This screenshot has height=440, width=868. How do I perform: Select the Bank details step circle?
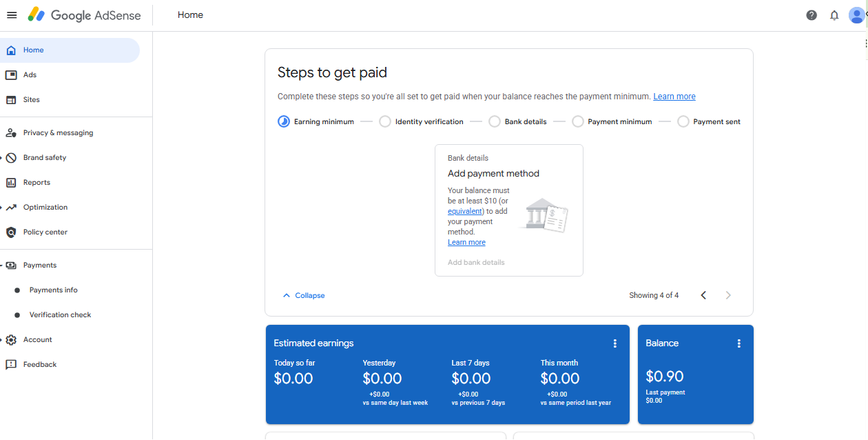[495, 121]
